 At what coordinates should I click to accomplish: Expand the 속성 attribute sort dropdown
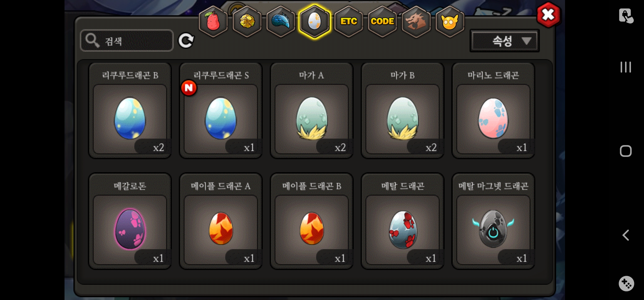[x=504, y=41]
